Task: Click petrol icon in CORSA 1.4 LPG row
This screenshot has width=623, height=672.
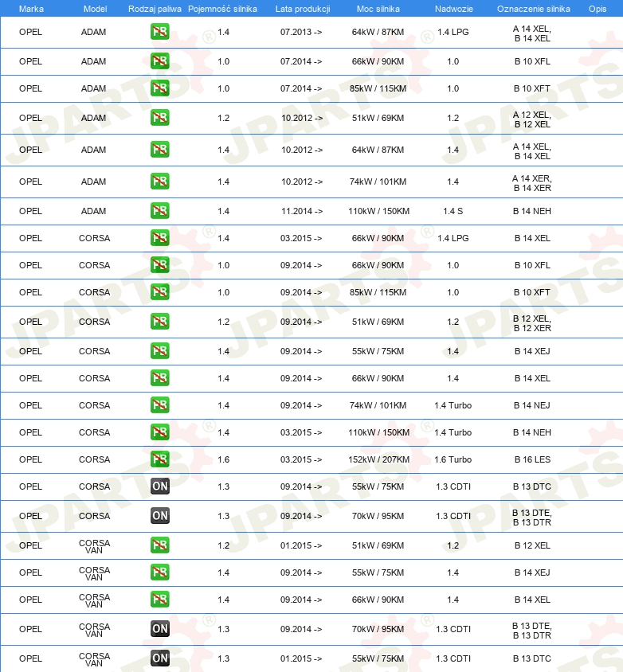Action: [160, 238]
